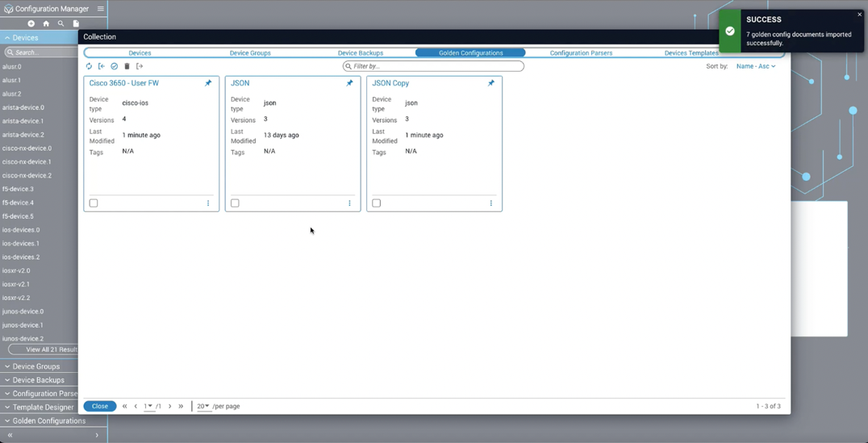Viewport: 868px width, 443px height.
Task: Switch to the Device Backups tab
Action: (360, 53)
